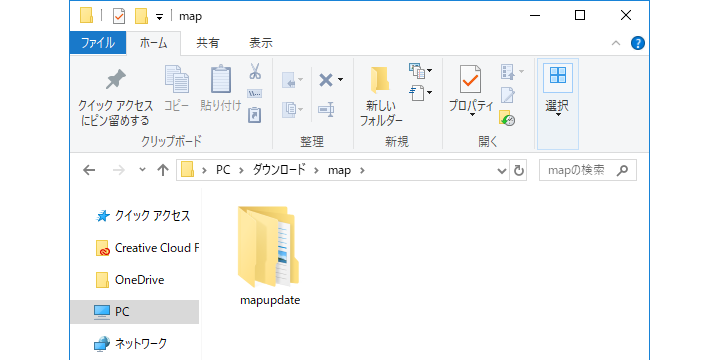Screen dimensions: 720x360
Task: Click the Paste shortcut icon
Action: pyautogui.click(x=254, y=114)
